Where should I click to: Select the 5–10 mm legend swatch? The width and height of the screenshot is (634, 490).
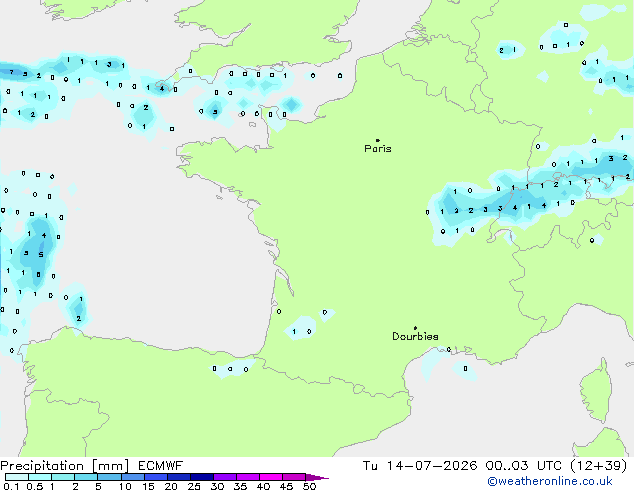click(x=109, y=477)
